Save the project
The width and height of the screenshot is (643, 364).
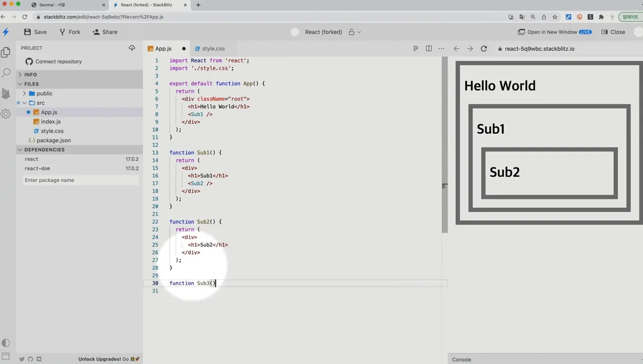(35, 32)
